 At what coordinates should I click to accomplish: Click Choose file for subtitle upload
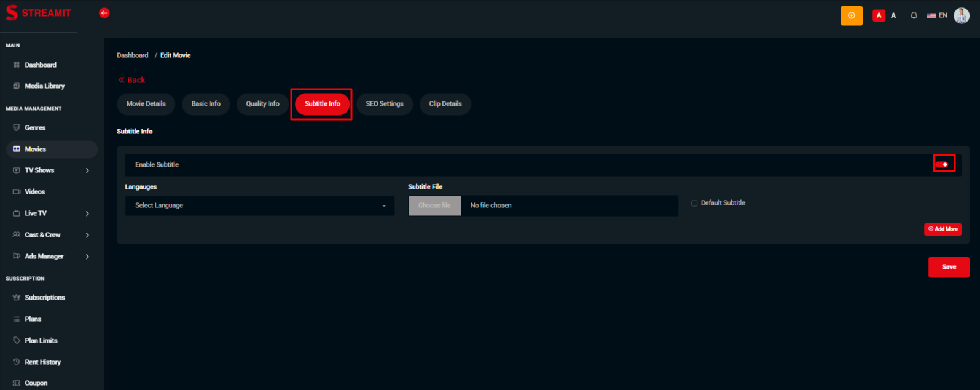tap(434, 205)
